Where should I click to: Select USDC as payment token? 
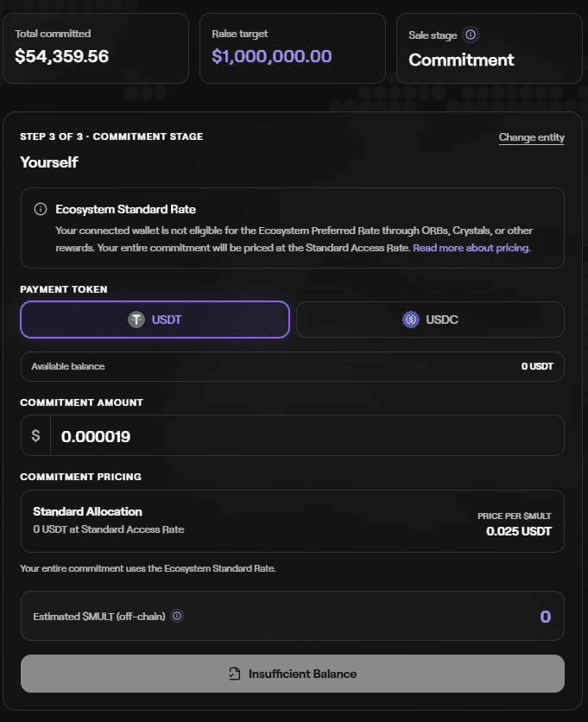click(430, 320)
